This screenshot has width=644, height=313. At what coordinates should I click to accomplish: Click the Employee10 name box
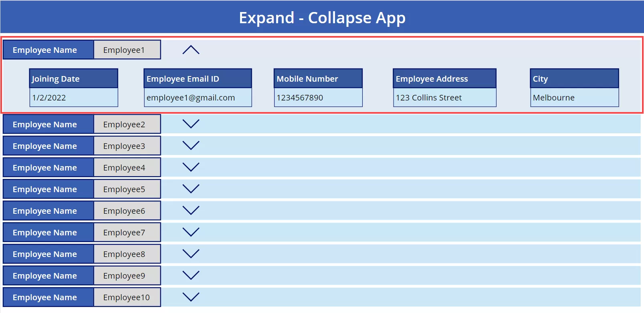click(x=127, y=297)
